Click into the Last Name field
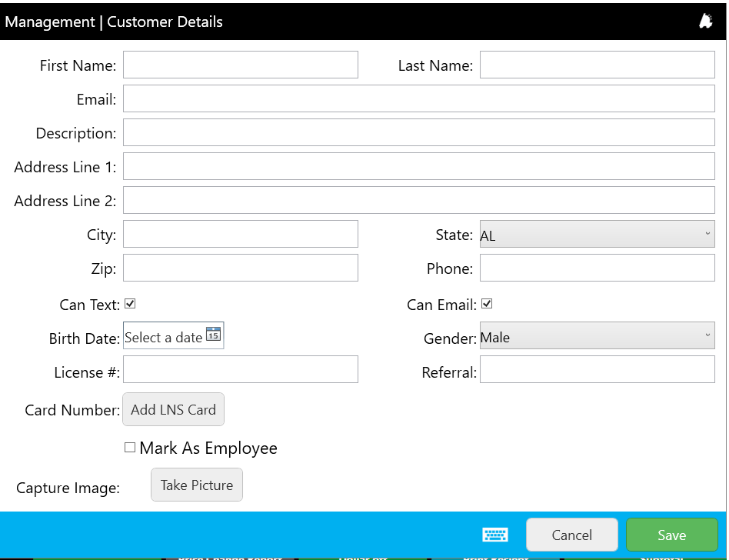This screenshot has width=729, height=560. click(597, 65)
